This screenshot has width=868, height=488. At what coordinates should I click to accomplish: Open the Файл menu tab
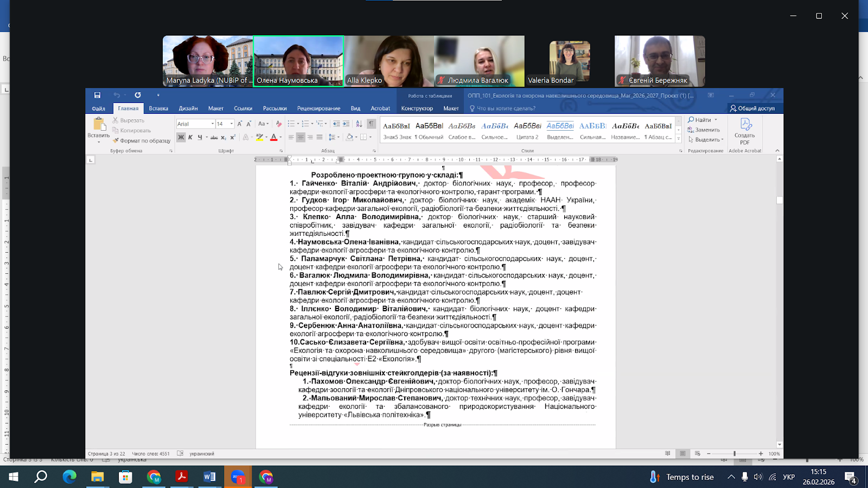click(98, 108)
